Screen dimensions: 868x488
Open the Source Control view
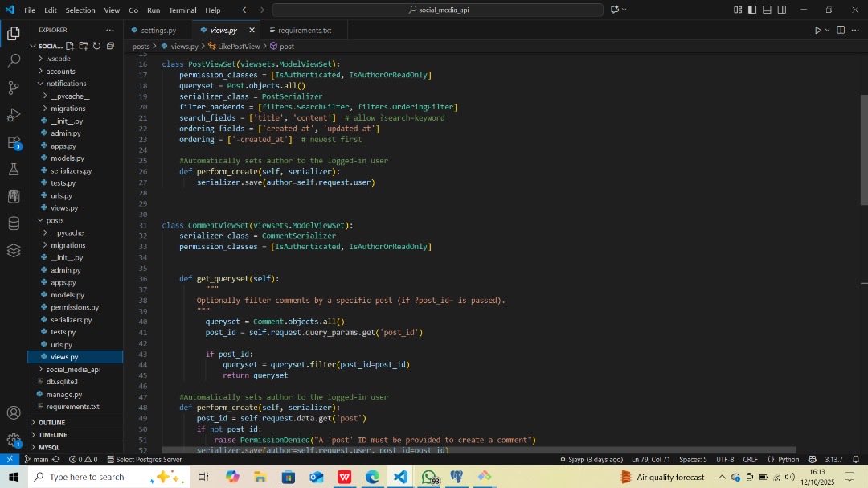(14, 88)
